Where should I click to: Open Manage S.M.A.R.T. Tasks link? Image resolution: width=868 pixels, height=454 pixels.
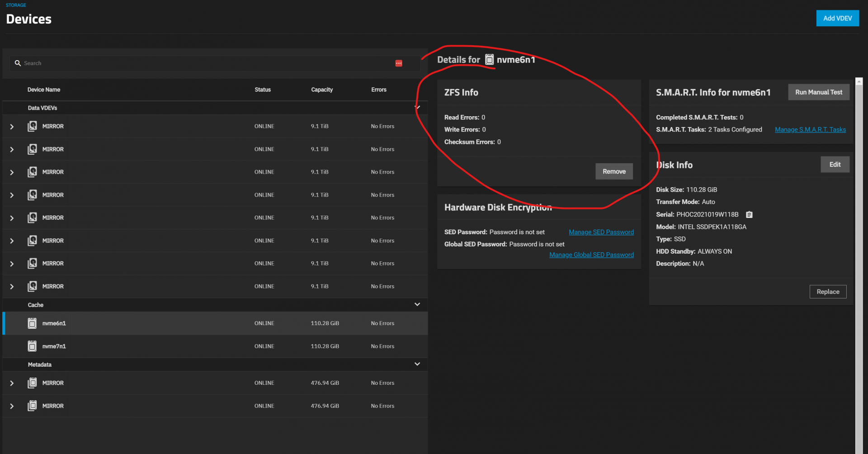click(x=810, y=130)
